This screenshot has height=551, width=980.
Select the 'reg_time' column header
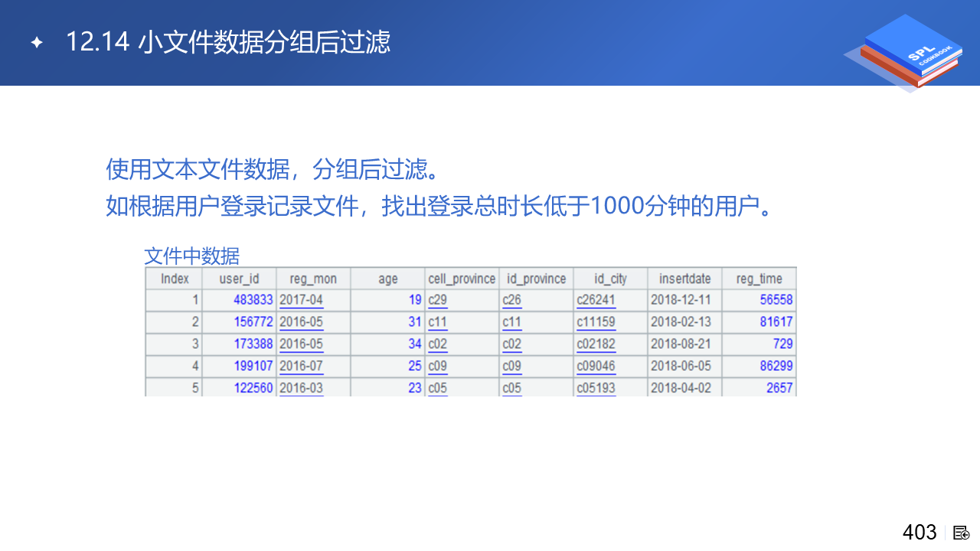click(759, 279)
